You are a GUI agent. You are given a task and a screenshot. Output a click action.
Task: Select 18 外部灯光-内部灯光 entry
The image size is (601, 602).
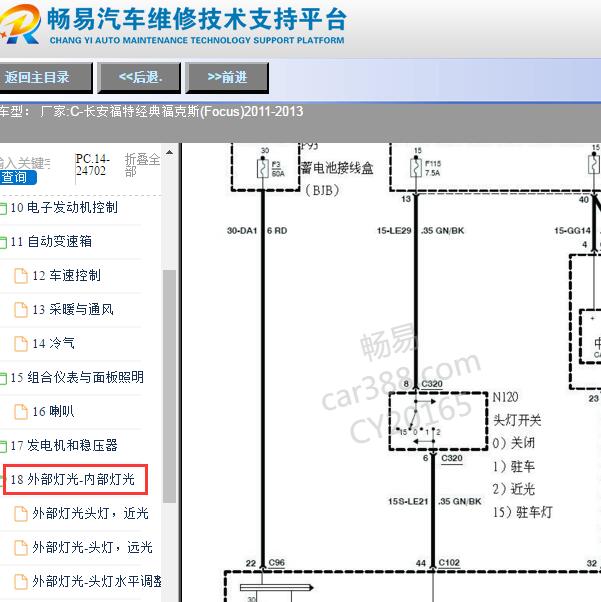click(x=73, y=480)
